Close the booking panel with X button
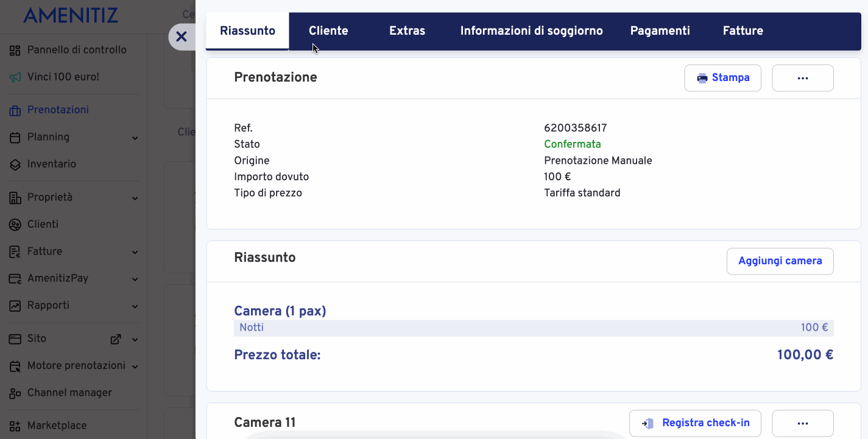 182,37
